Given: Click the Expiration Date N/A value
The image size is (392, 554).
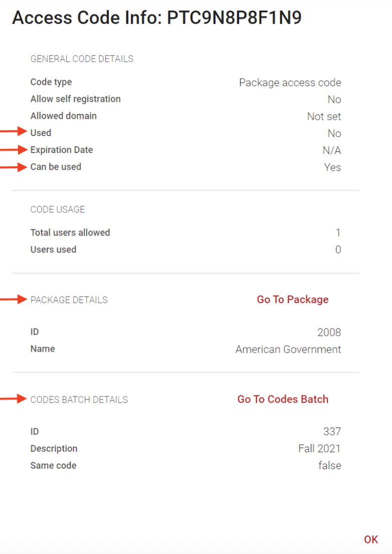Looking at the screenshot, I should tap(332, 151).
